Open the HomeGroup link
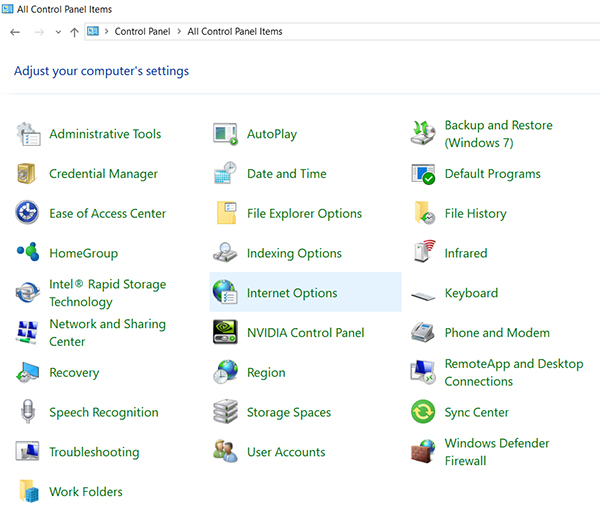Viewport: 600px width, 515px height. (83, 253)
